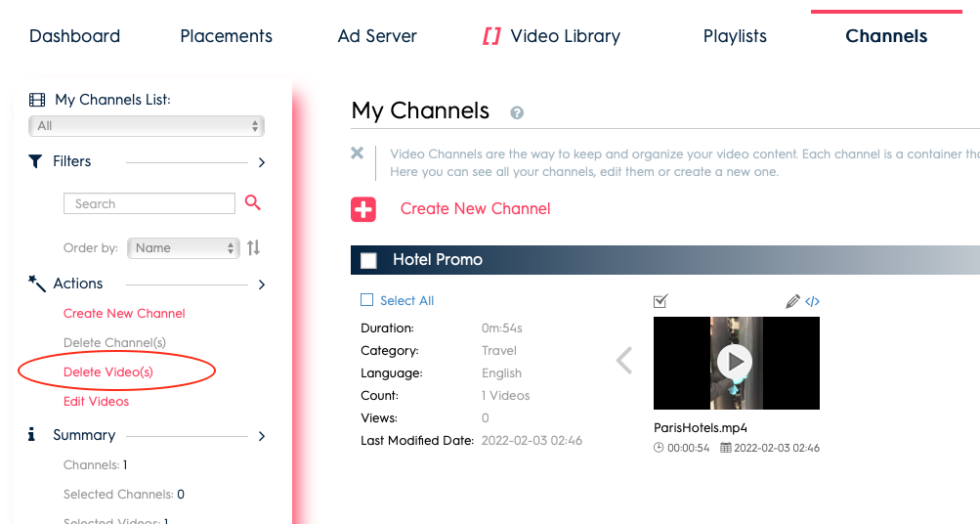
Task: Click the magic wand Actions icon
Action: 37,284
